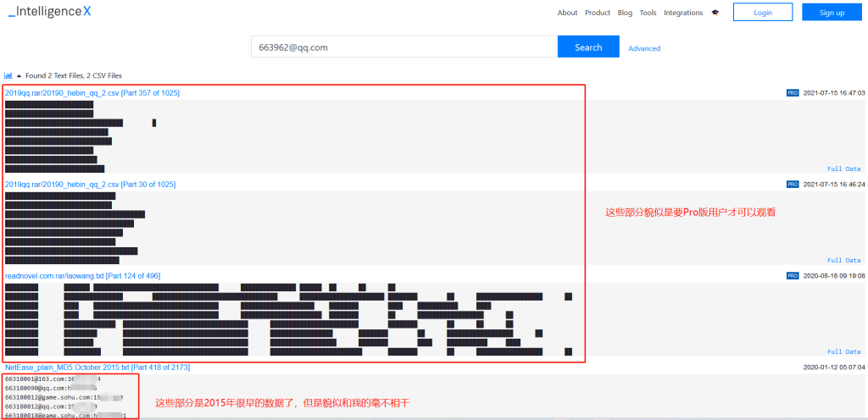Select first line starting 663180812@game.sohu.com
The width and height of the screenshot is (868, 420).
coord(64,397)
